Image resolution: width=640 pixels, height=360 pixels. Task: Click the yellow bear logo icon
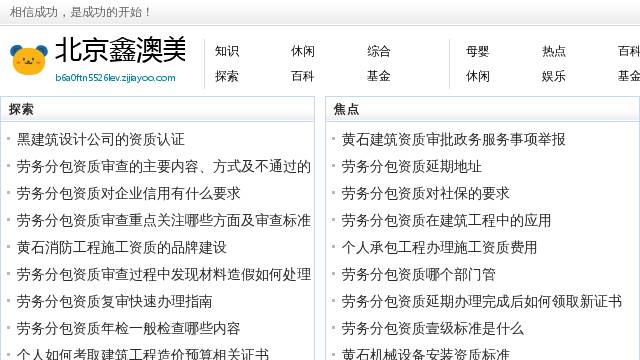tap(29, 60)
